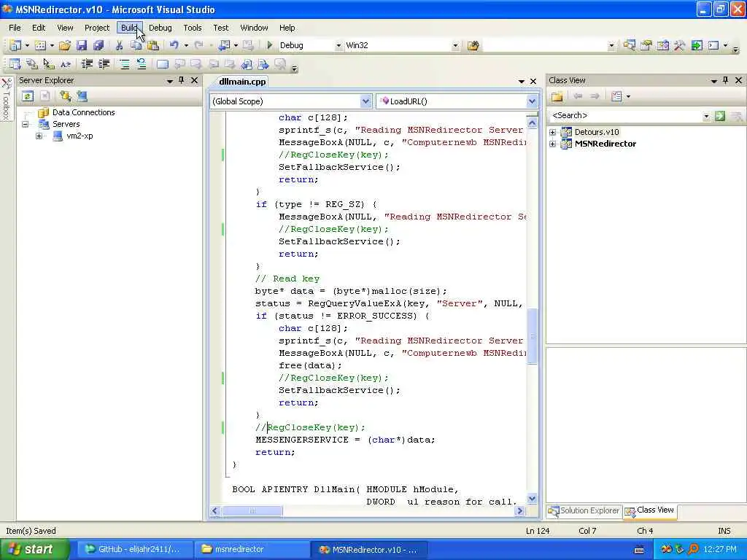This screenshot has width=747, height=560.
Task: Click the Find combo box in the toolbar
Action: (x=549, y=45)
